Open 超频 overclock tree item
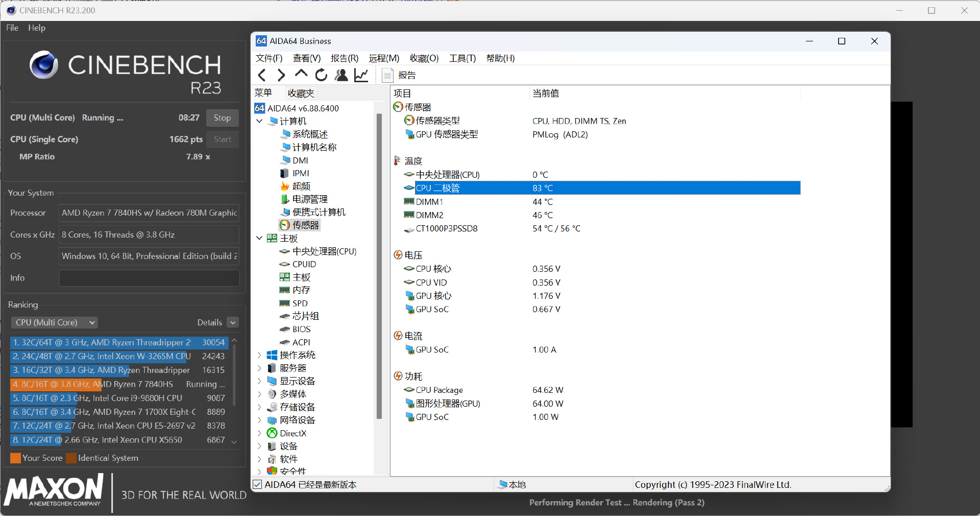The image size is (980, 516). pos(296,186)
